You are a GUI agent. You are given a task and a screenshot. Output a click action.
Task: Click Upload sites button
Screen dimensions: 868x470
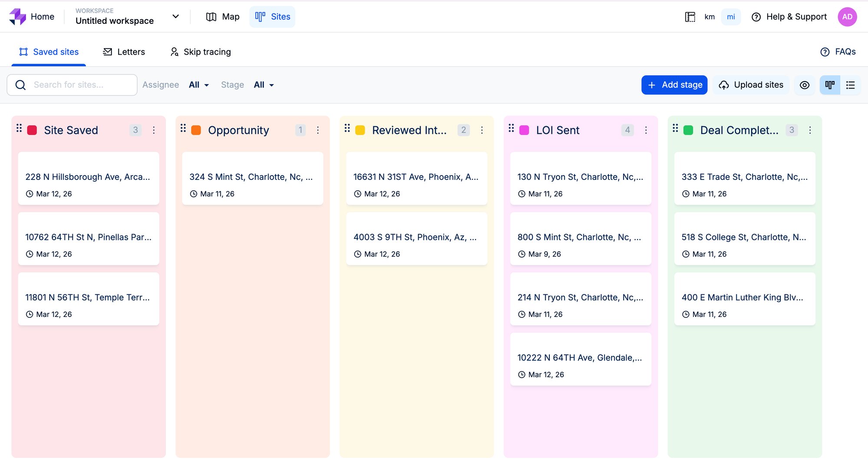click(x=751, y=85)
